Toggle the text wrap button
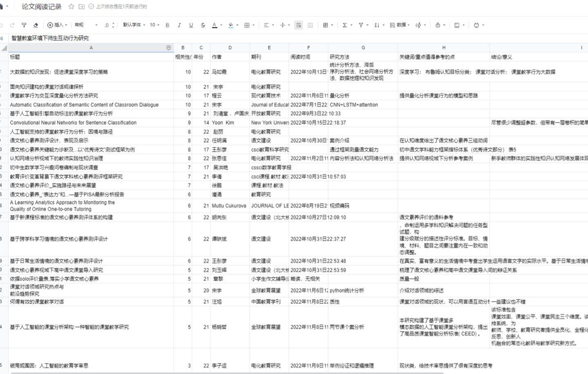Screen dimensions: 588x374 pos(298,25)
